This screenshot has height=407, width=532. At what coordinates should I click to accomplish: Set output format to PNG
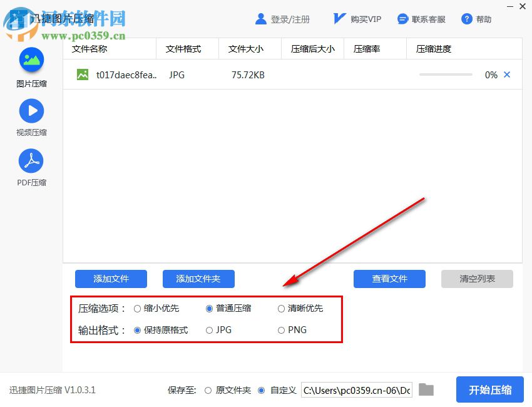281,330
